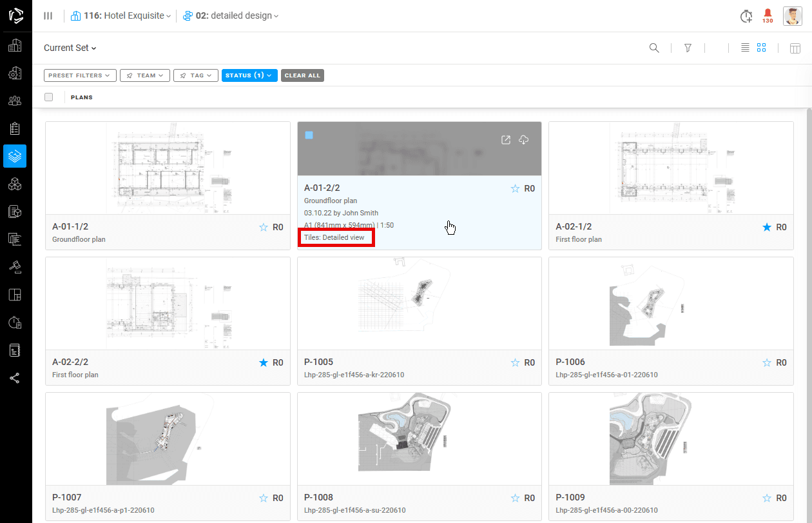Screen dimensions: 812x523
Task: Open the gavel tender sidebar icon
Action: coord(15,267)
